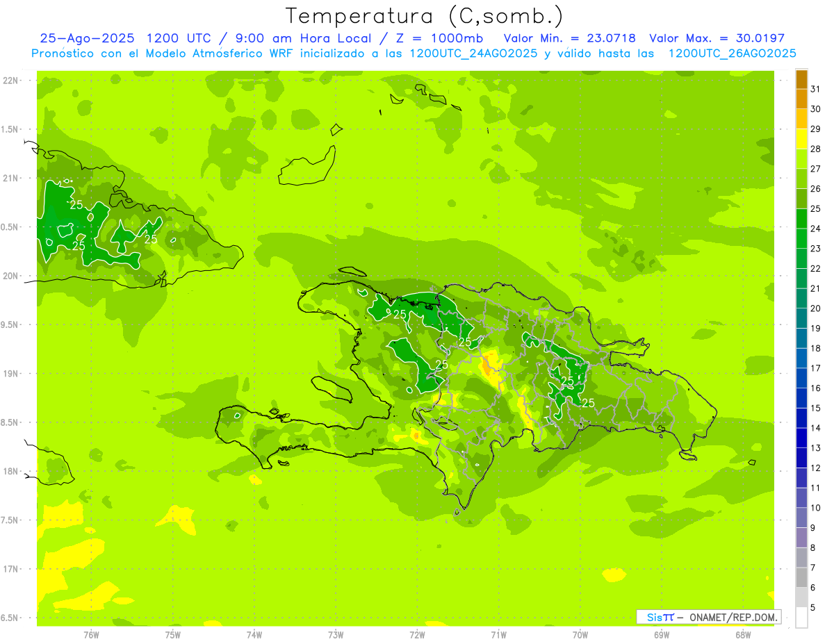Viewport: 834px width, 644px height.
Task: Click the '76W' longitude axis label
Action: pos(91,635)
